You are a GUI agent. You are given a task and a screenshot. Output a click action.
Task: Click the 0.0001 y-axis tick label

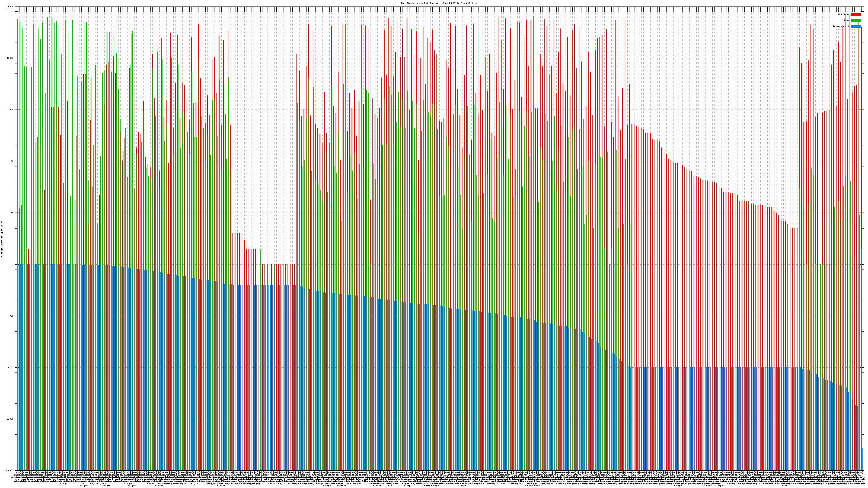coord(10,470)
